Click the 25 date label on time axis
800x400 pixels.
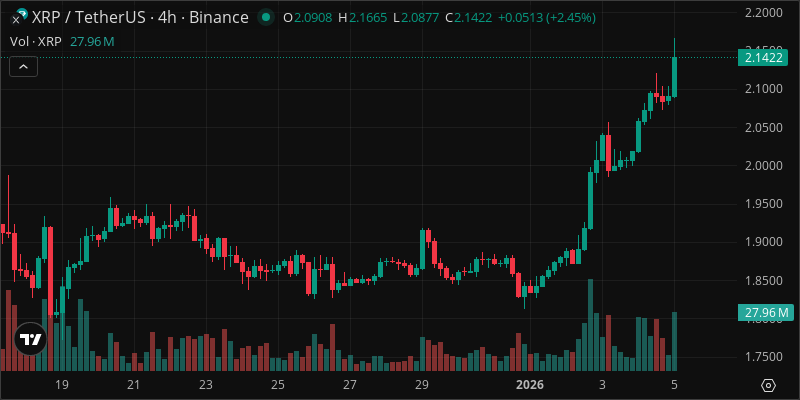point(278,384)
